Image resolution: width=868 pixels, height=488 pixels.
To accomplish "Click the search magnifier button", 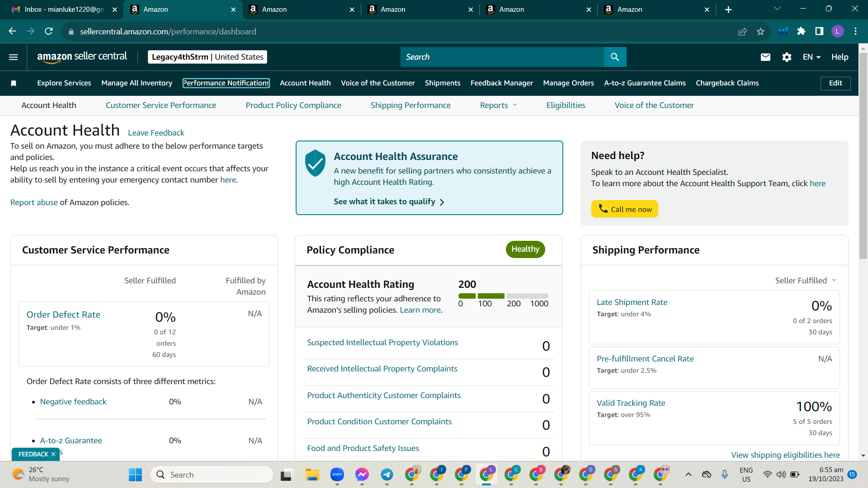I will click(x=615, y=57).
